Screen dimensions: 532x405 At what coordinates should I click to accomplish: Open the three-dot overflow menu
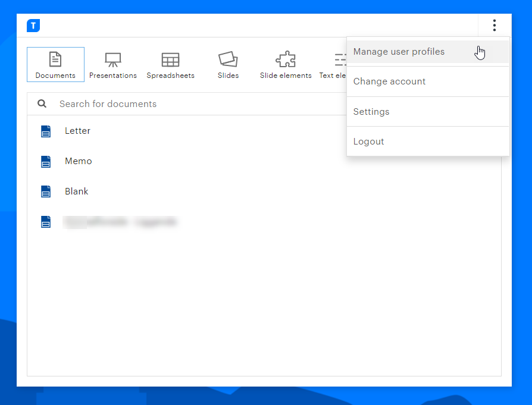[x=495, y=26]
